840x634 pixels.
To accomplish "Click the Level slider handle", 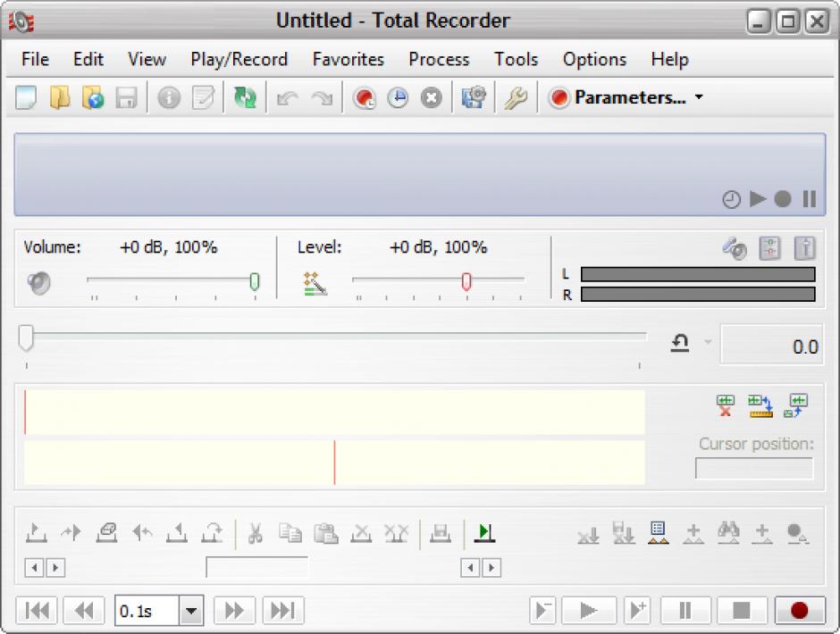I will (466, 282).
